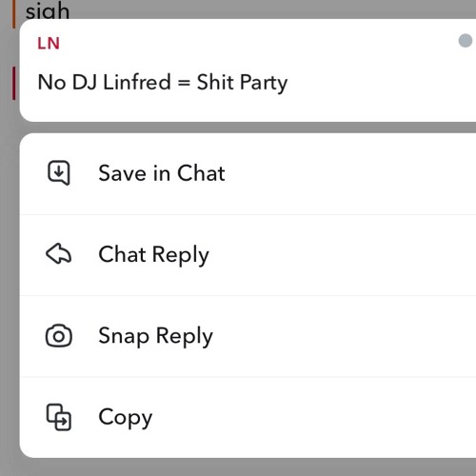Tap the Chat Reply arrow icon
The height and width of the screenshot is (476, 476).
(59, 254)
